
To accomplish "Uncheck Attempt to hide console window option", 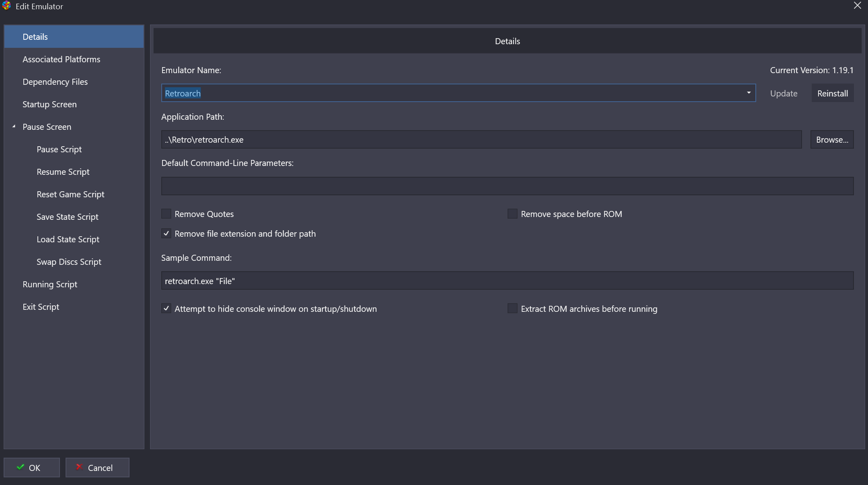I will coord(166,308).
